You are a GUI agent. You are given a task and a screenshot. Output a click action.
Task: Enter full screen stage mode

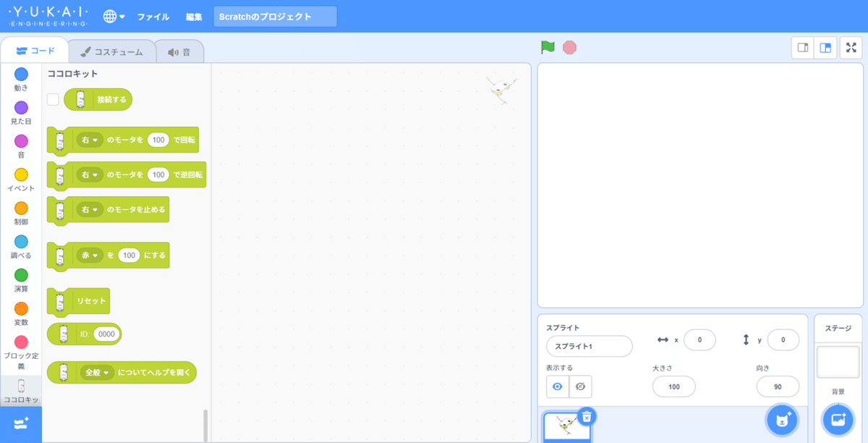851,47
